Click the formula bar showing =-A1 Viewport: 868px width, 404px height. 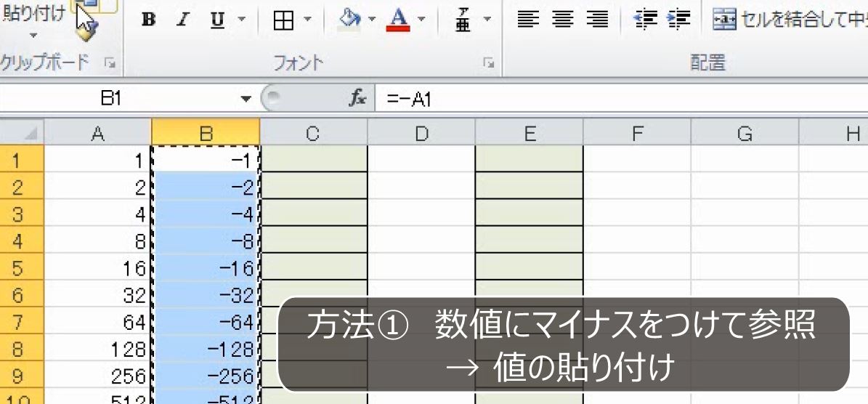[621, 99]
